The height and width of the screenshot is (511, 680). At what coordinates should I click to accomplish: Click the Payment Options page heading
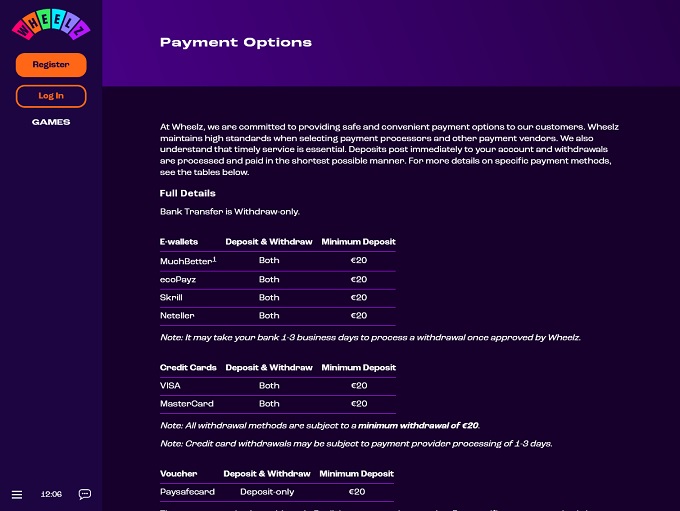coord(236,43)
